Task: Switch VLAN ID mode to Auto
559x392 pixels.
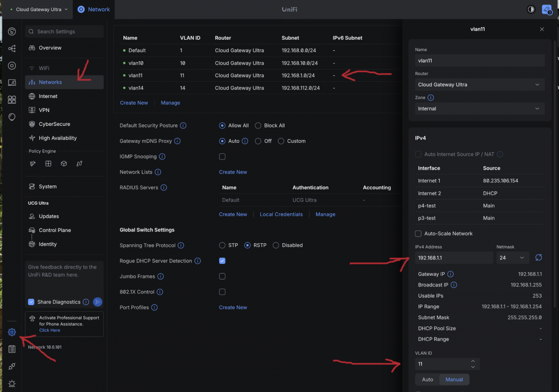Action: [x=427, y=379]
